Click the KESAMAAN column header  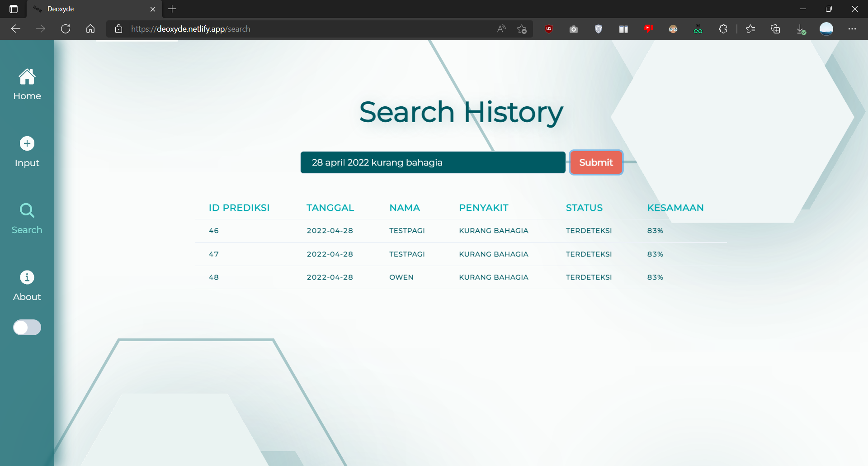[675, 208]
